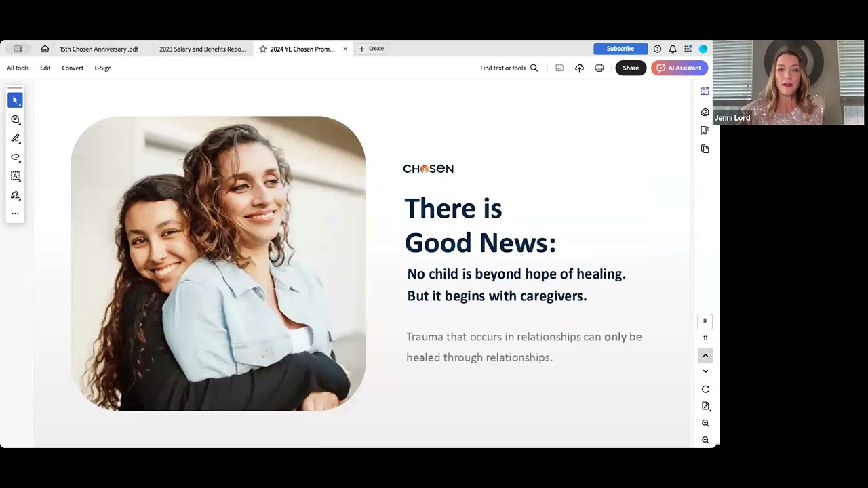Open page display settings menu
This screenshot has height=488, width=868.
(705, 406)
